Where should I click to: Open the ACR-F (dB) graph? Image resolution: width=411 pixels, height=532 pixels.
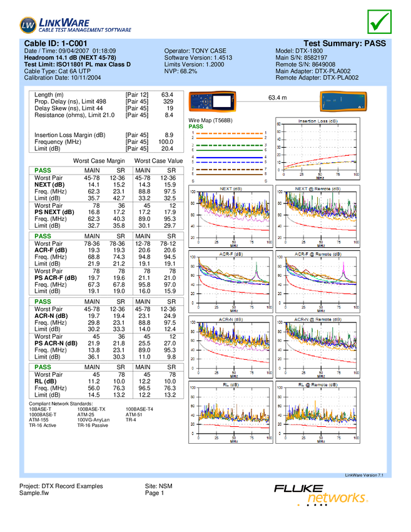[231, 282]
